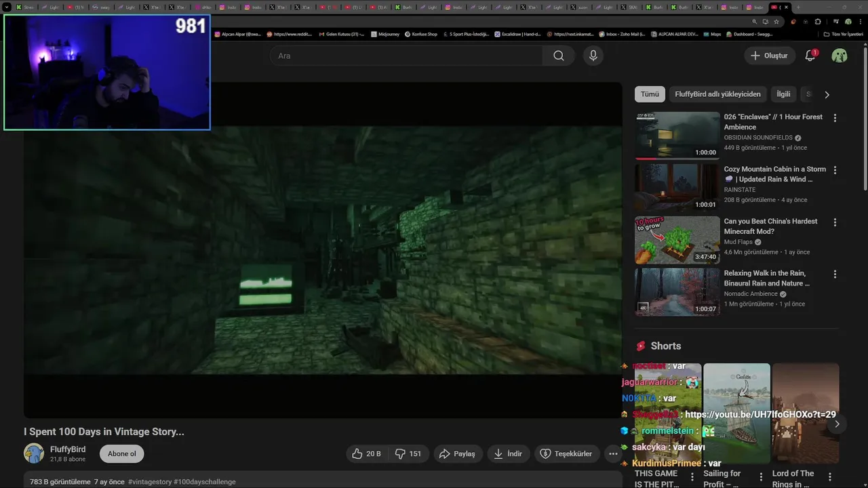Open the youtu.be link in chat overlay

click(x=760, y=414)
